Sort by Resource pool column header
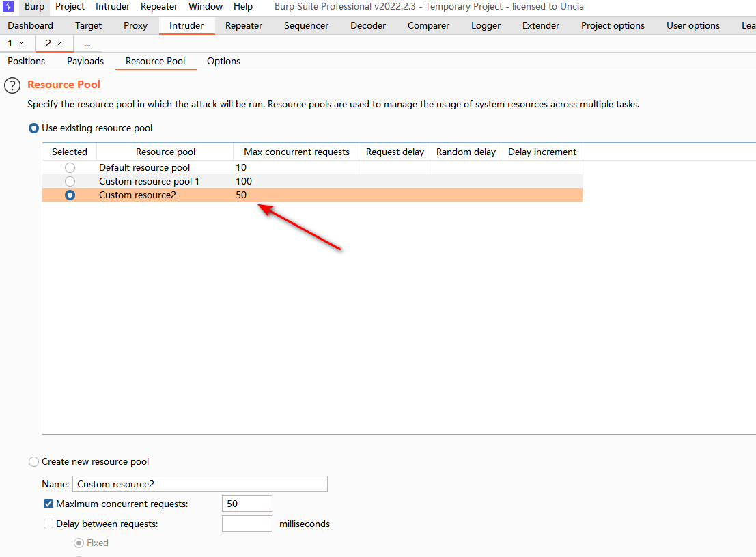Image resolution: width=756 pixels, height=557 pixels. click(x=165, y=152)
